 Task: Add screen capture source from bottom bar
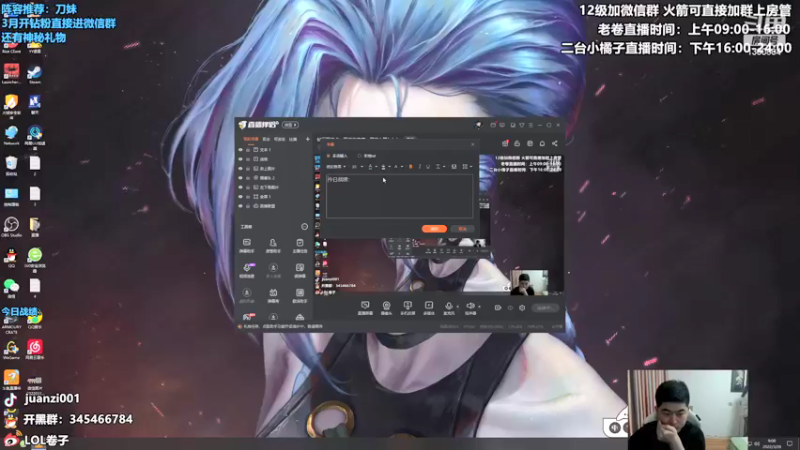pyautogui.click(x=365, y=308)
